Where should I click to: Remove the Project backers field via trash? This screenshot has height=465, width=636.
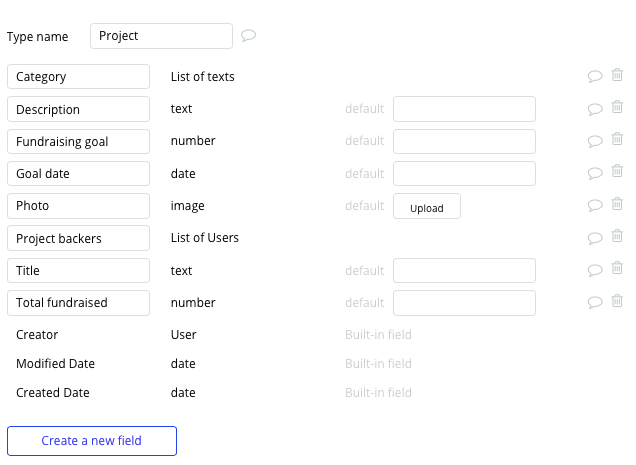tap(617, 236)
